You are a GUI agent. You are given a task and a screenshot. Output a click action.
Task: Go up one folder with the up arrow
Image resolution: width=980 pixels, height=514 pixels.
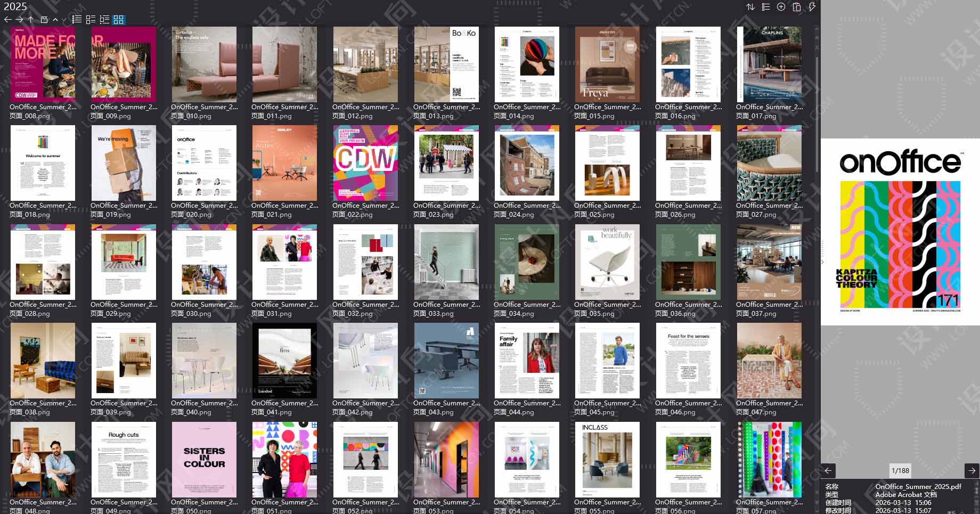tap(31, 19)
